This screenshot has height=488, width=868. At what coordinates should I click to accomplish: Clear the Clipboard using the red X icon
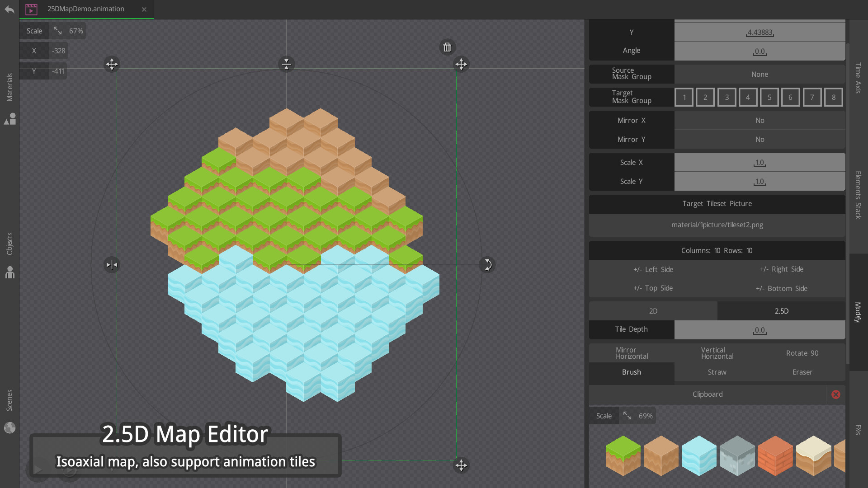tap(835, 394)
